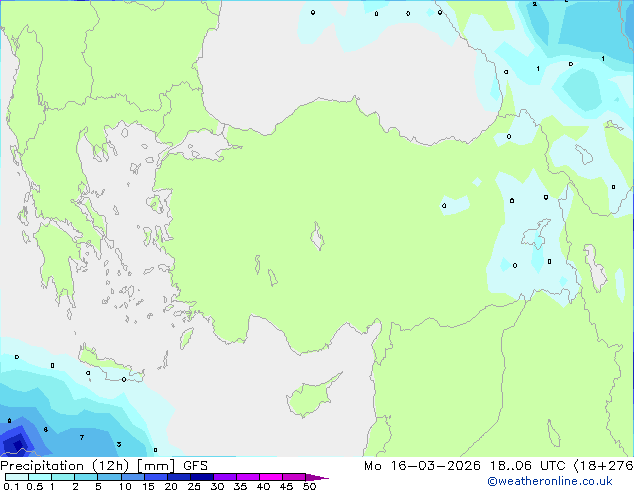Open the weatheronline.co.uk copyright link

pyautogui.click(x=550, y=481)
